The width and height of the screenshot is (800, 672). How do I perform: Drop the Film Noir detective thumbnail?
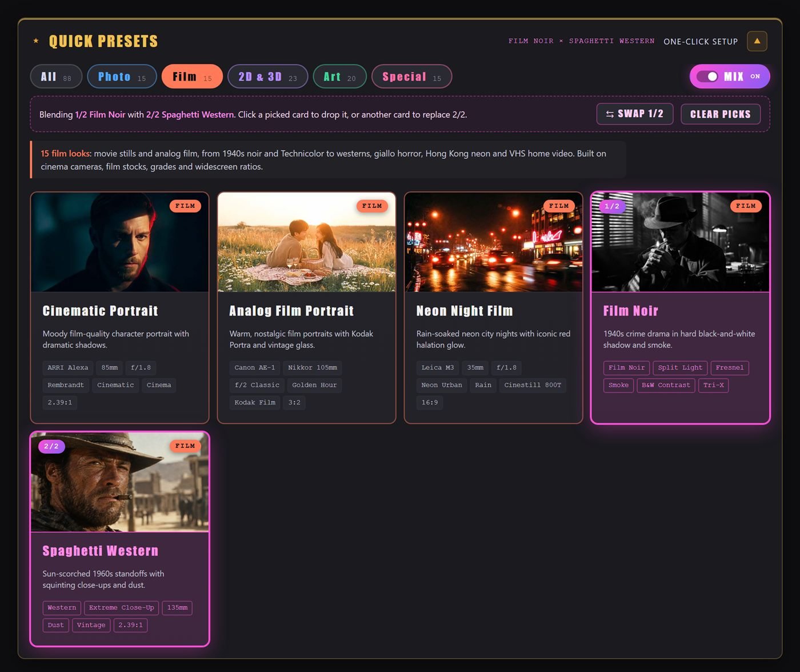click(681, 242)
